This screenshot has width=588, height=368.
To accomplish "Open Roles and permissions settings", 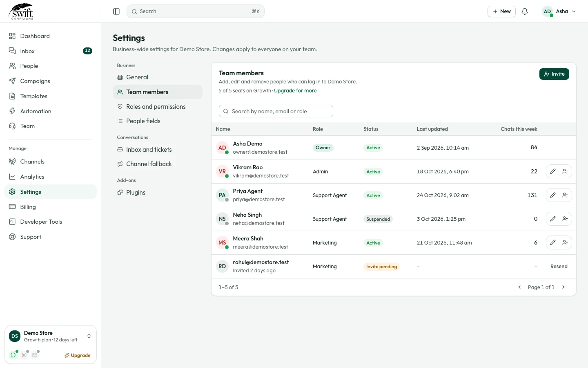I will 158,107.
